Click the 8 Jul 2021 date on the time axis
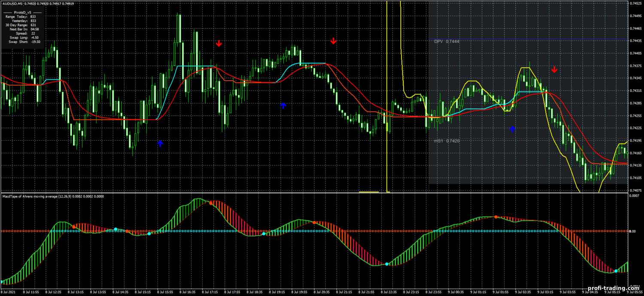Image resolution: width=644 pixels, height=296 pixels. tap(9, 292)
